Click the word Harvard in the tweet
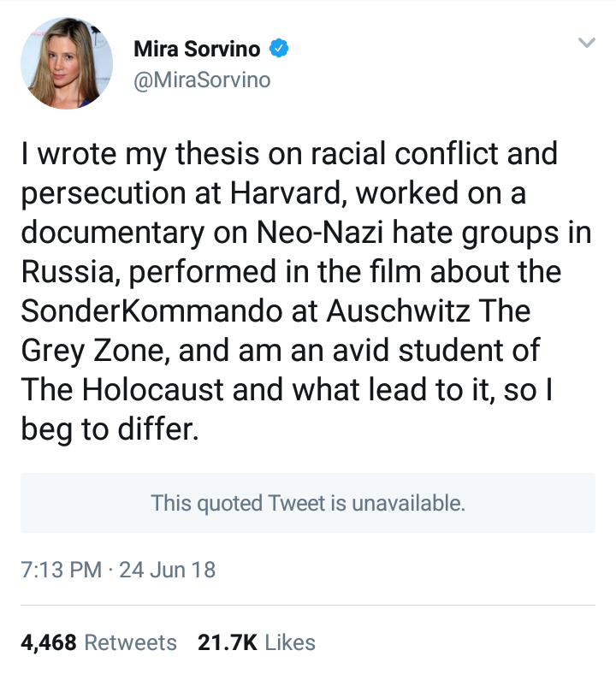The image size is (616, 680). pos(275,193)
